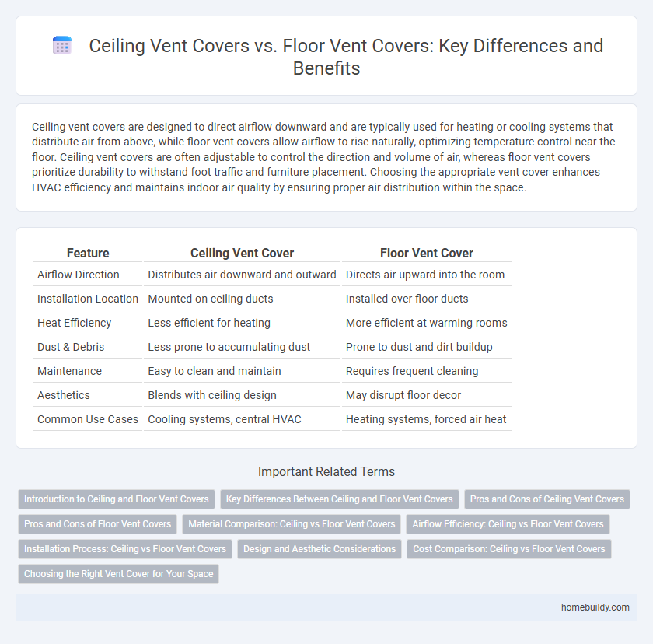The image size is (653, 644).
Task: Open Key Differences Between Ceiling and Floor Vent Covers
Action: tap(340, 499)
